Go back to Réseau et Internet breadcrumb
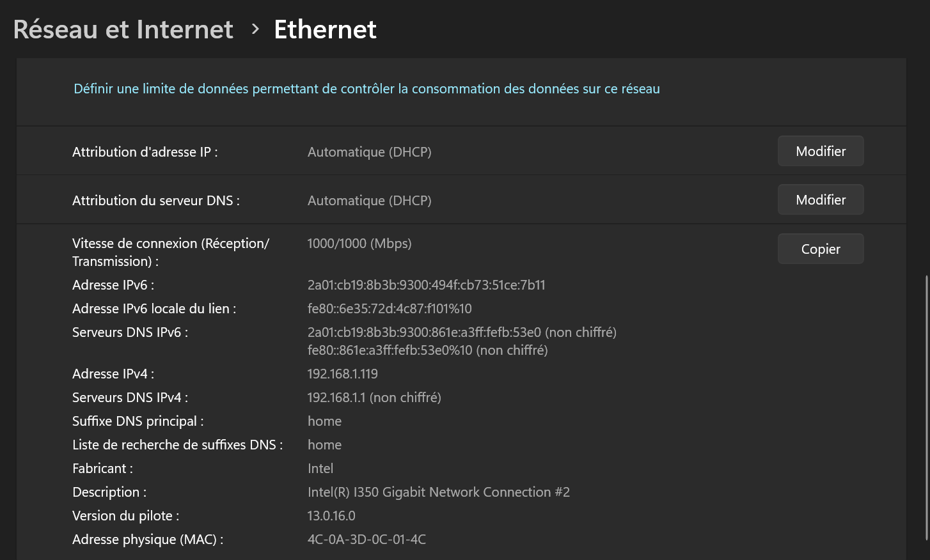The width and height of the screenshot is (930, 560). click(x=123, y=29)
